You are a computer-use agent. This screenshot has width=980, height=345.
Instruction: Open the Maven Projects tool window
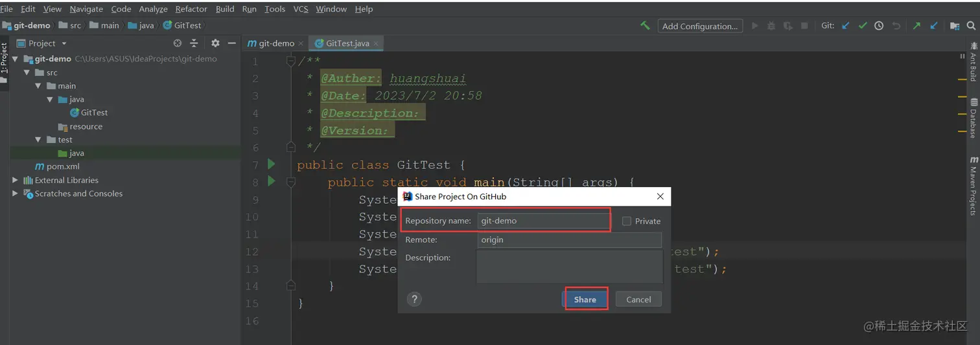pos(974,185)
